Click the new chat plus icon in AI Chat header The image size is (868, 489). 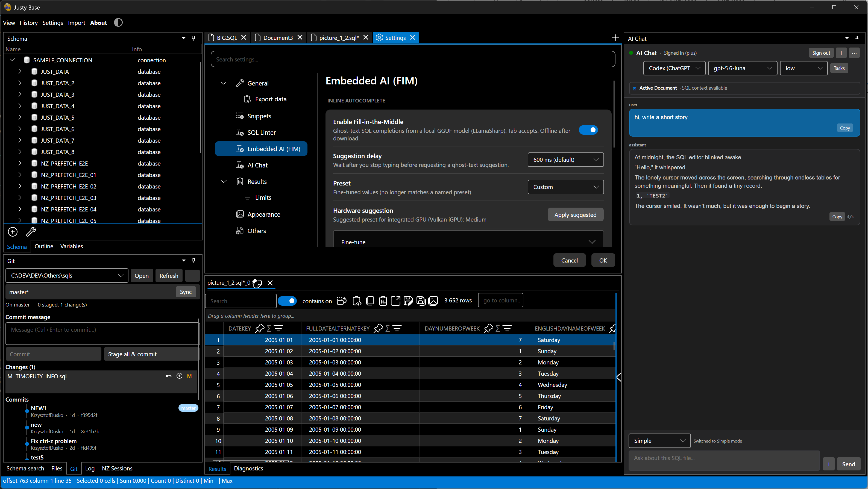(x=841, y=53)
